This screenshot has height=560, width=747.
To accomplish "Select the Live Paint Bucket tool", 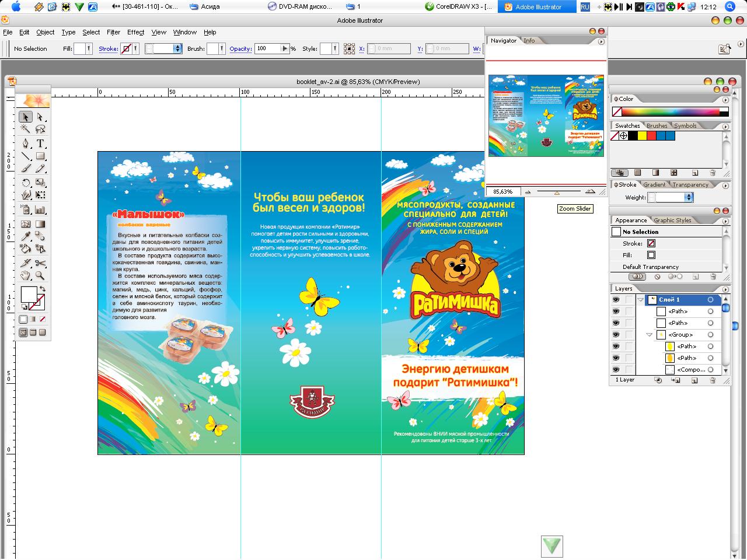I will [x=26, y=249].
